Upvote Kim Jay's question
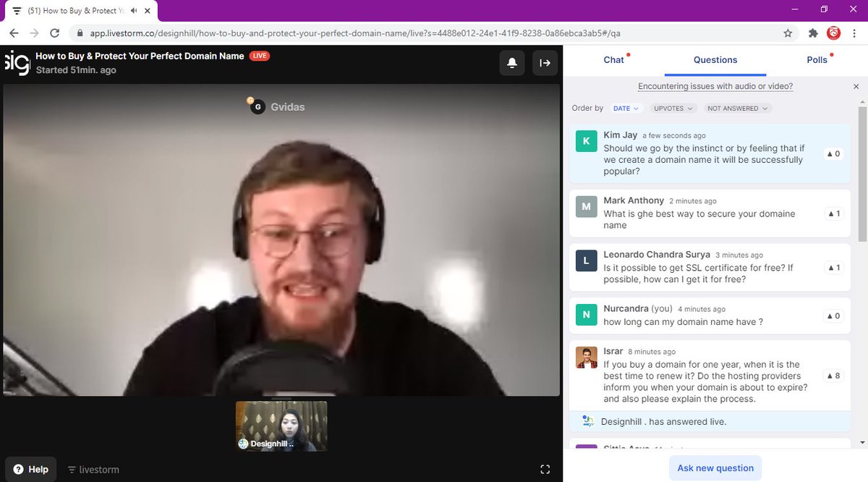Viewport: 868px width, 482px height. click(x=833, y=153)
